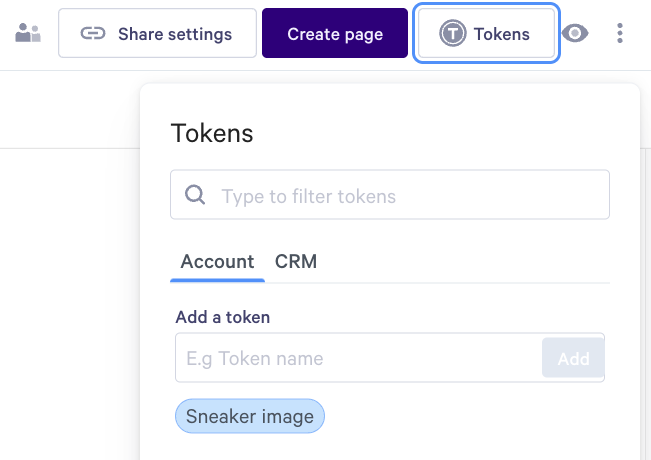The width and height of the screenshot is (651, 460).
Task: Click into the E.g Token name field
Action: pos(359,358)
